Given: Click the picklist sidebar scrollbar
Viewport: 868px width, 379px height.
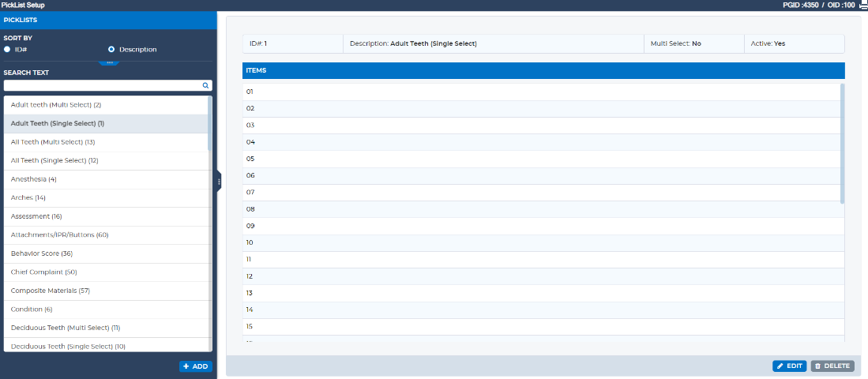Looking at the screenshot, I should coord(210,123).
